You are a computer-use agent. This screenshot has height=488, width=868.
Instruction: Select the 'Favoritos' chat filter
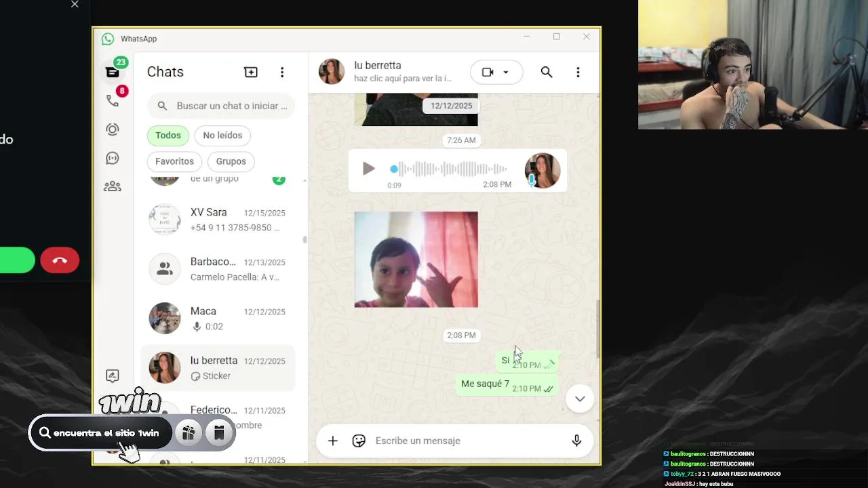pyautogui.click(x=174, y=161)
